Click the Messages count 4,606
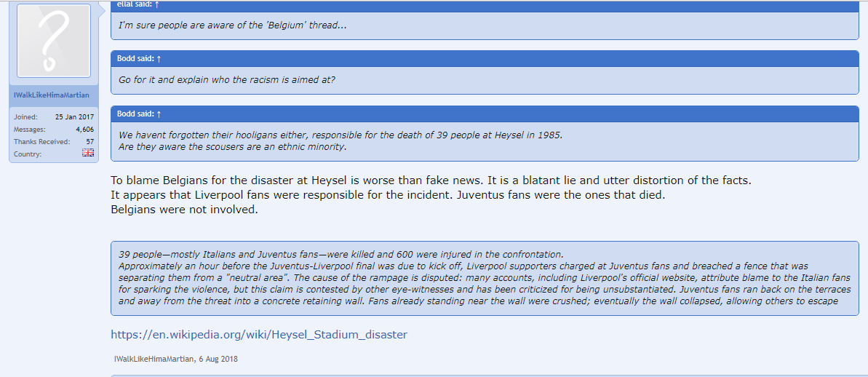Viewport: 868px width, 377px height. 85,129
